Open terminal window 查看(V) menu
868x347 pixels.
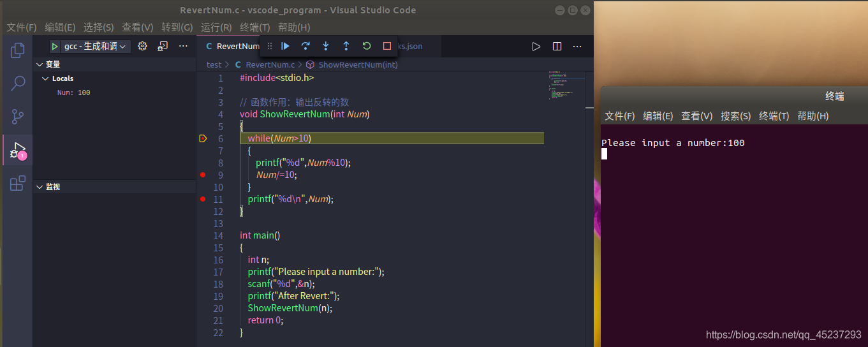697,116
